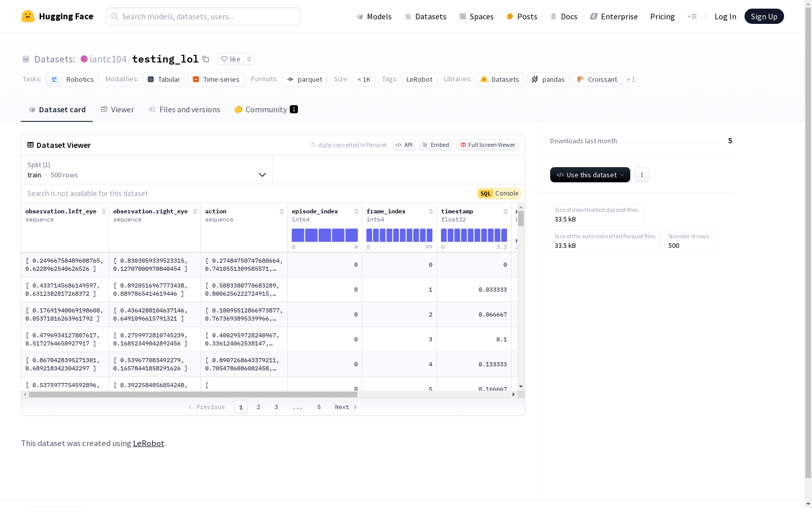Open the Spaces nav item
Screen dimensions: 812x508
coord(477,16)
